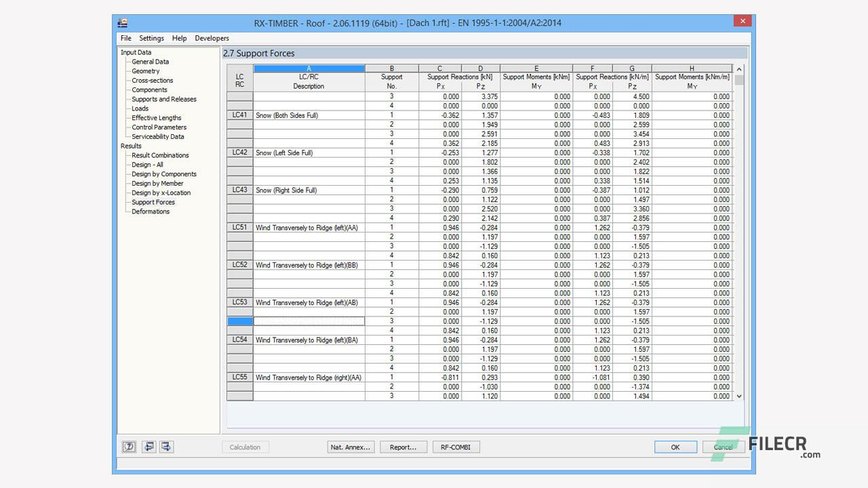The width and height of the screenshot is (868, 488).
Task: Select Supports and Releases in the navigator
Action: (x=163, y=99)
